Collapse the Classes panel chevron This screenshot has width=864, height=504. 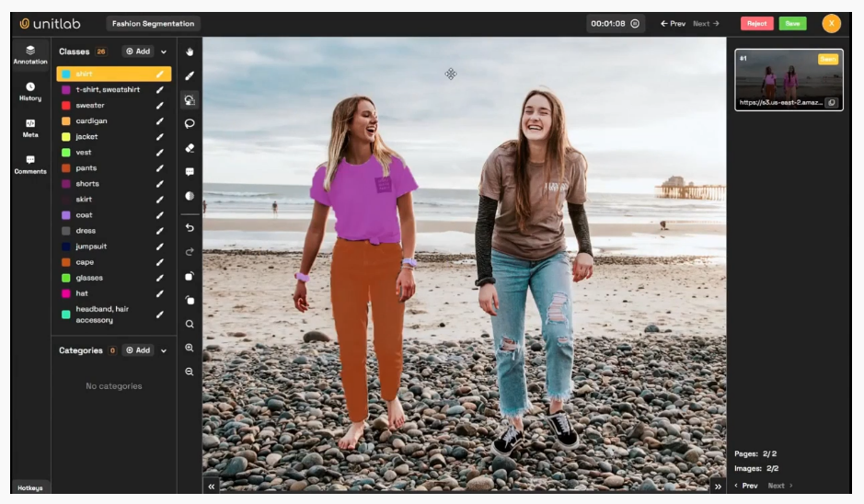tap(164, 52)
